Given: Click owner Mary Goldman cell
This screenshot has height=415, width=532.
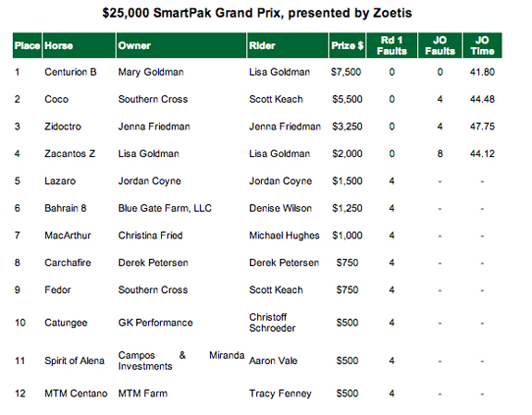Looking at the screenshot, I should (151, 72).
